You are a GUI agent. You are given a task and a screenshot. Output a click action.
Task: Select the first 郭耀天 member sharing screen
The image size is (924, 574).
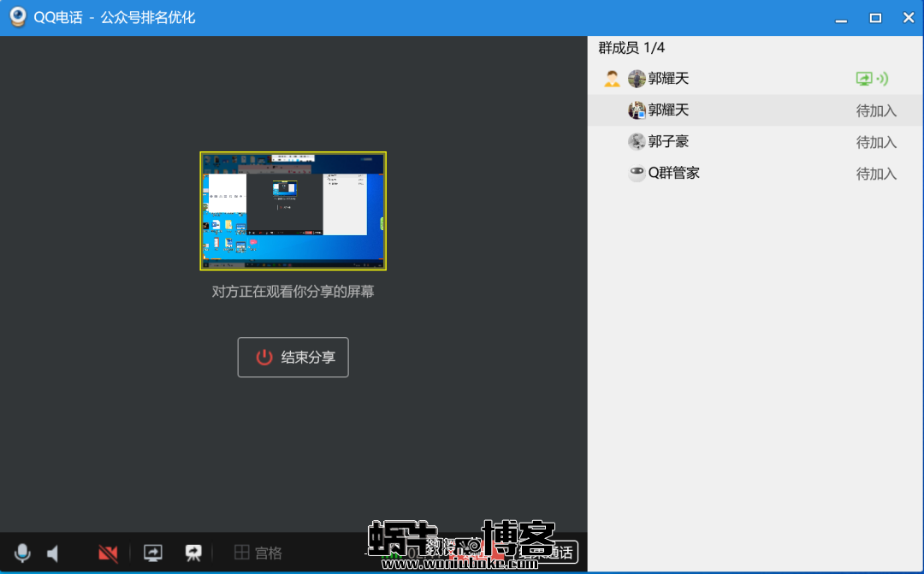pyautogui.click(x=755, y=79)
